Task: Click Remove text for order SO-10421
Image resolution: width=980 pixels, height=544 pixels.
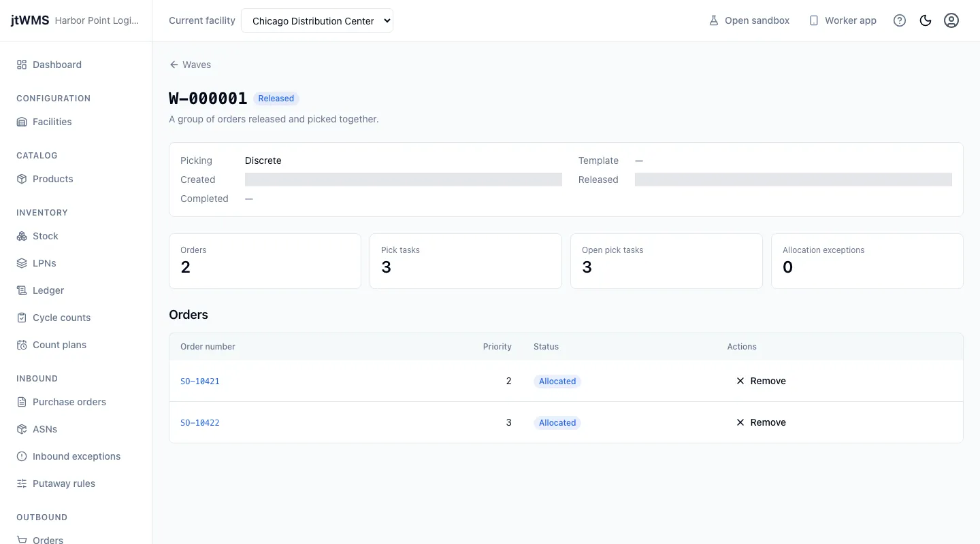Action: coord(768,381)
